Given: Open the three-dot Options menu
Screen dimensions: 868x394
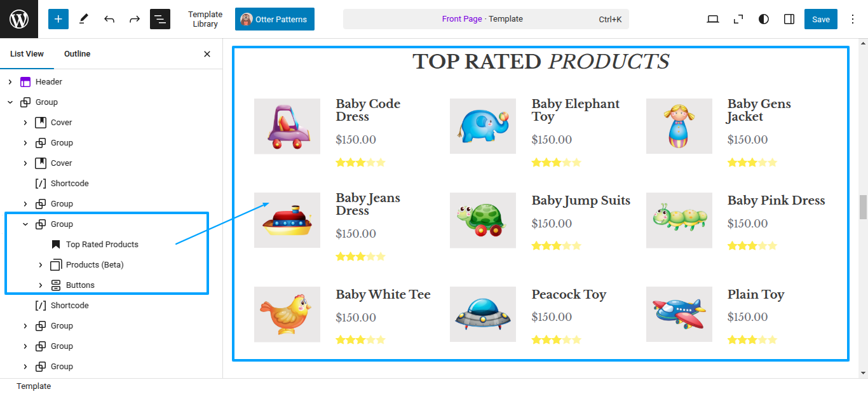Looking at the screenshot, I should tap(852, 19).
